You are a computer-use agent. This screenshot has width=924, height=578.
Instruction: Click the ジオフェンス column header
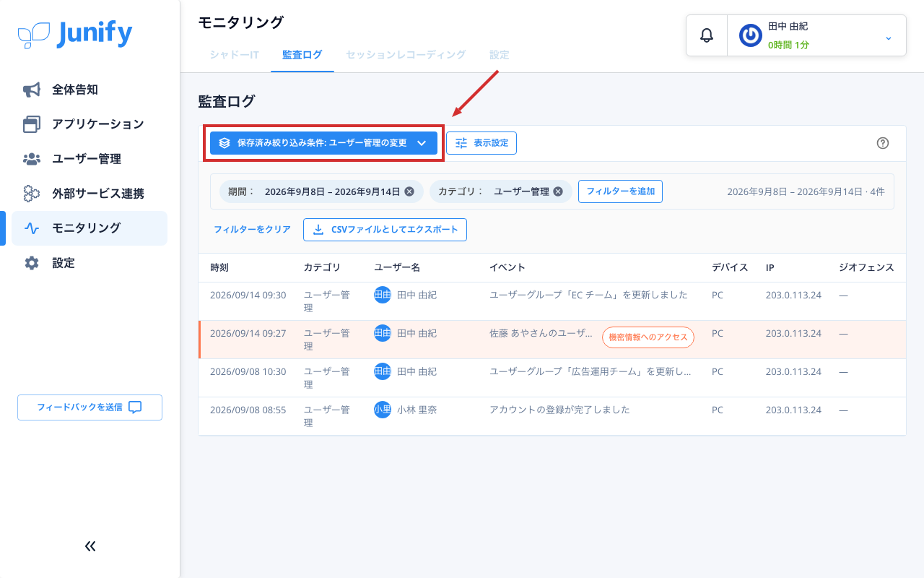click(x=866, y=267)
